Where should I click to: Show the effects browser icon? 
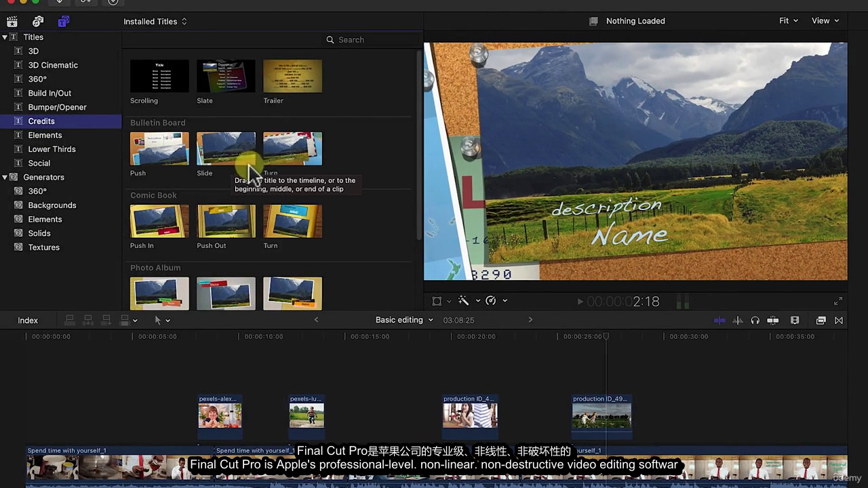click(x=821, y=321)
